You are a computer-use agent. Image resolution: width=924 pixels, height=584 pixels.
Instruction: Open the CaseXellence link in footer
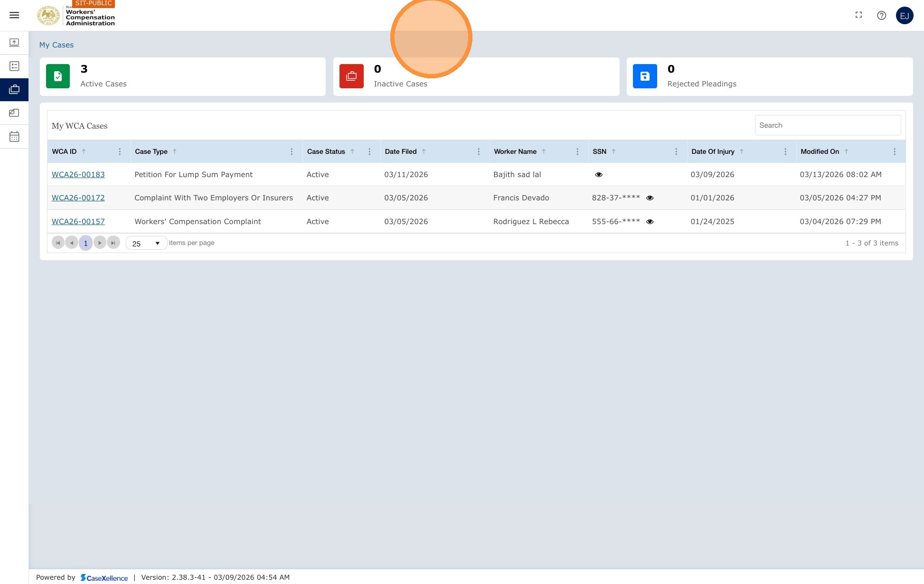click(x=104, y=577)
